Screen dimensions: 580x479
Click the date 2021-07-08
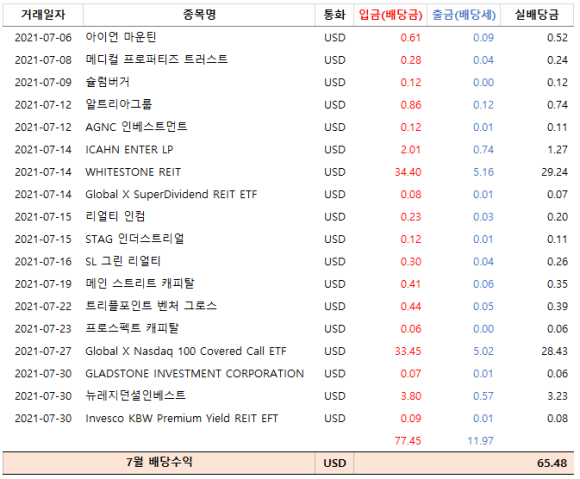pyautogui.click(x=43, y=60)
